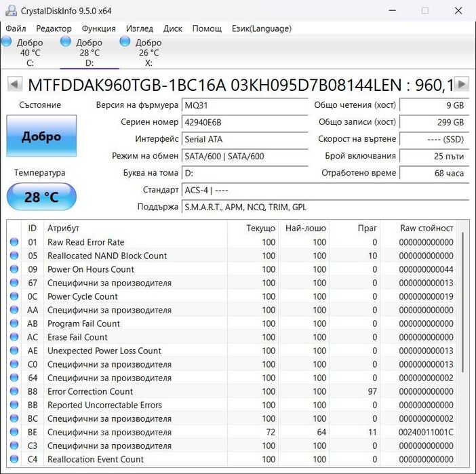Viewport: 476px width, 474px height.
Task: Click the CrystalDiskInfo app icon in title bar
Action: pyautogui.click(x=12, y=11)
